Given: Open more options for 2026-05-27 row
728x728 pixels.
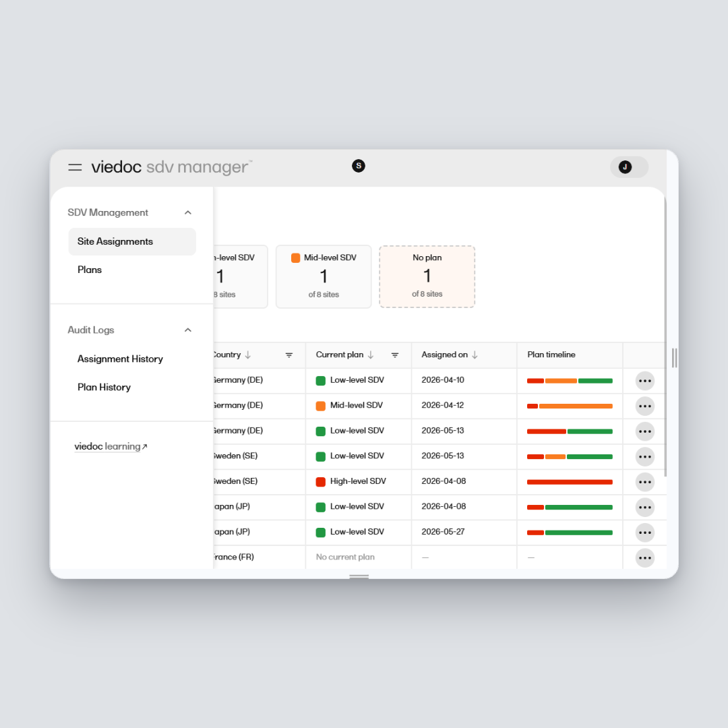Looking at the screenshot, I should tap(645, 533).
